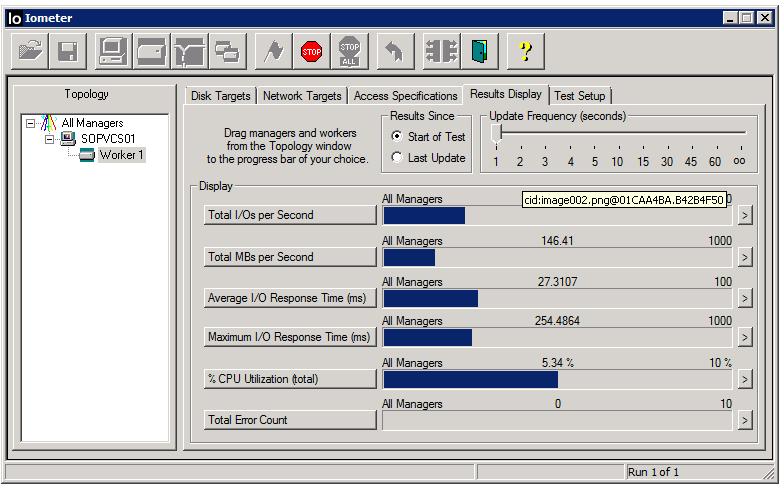
Task: Select the SOPVCS01 manager label
Action: [108, 139]
